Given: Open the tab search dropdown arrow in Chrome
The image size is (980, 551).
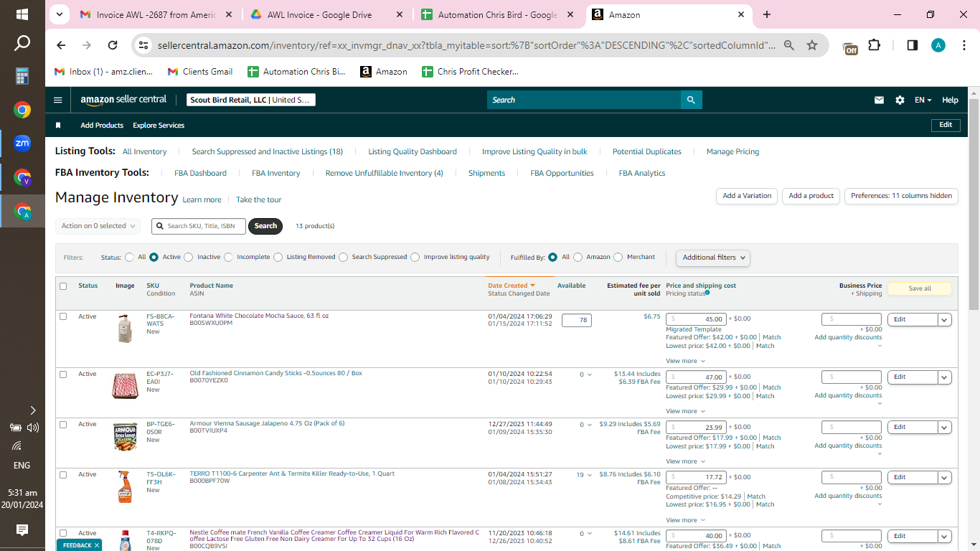Looking at the screenshot, I should [59, 14].
